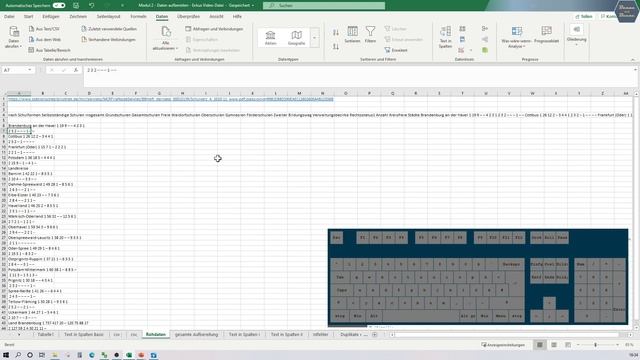Open the Sortieren dialog
This screenshot has height=360, width=640.
click(x=352, y=35)
